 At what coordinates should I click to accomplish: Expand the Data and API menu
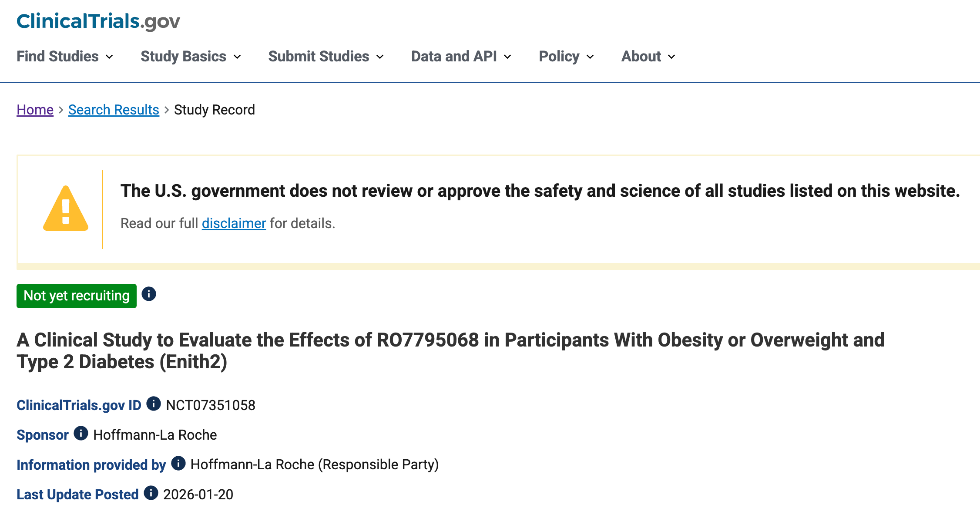(461, 56)
